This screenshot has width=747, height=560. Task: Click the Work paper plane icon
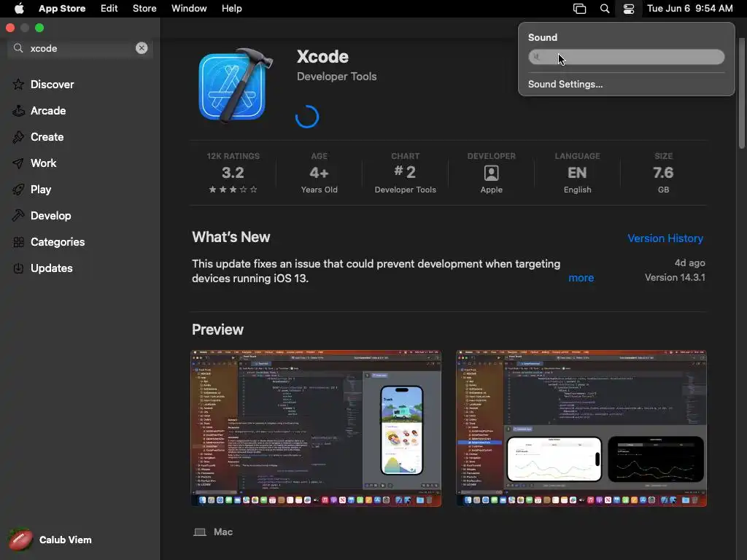click(18, 163)
